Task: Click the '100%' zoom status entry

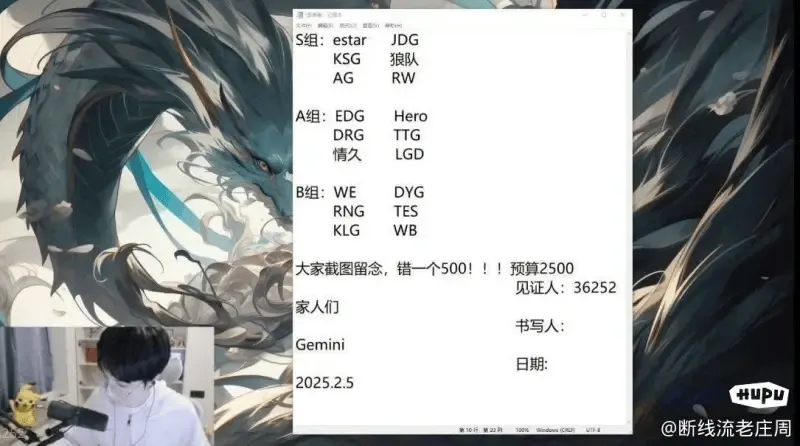Action: coord(522,430)
